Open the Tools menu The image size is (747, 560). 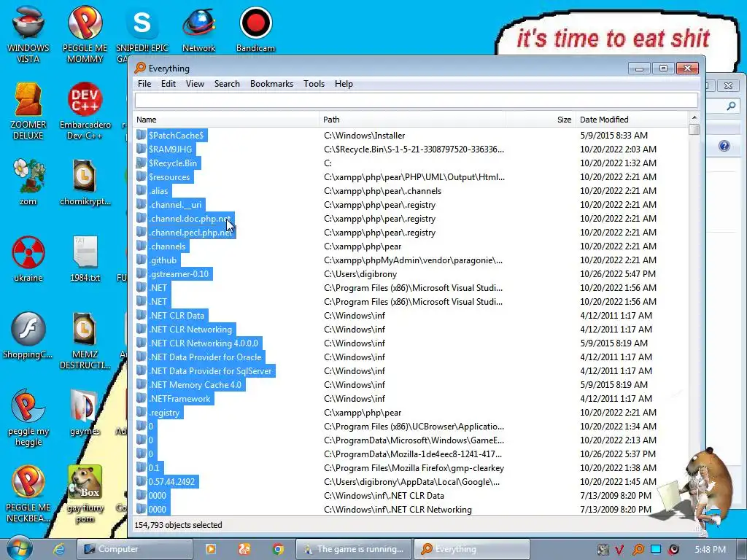314,84
